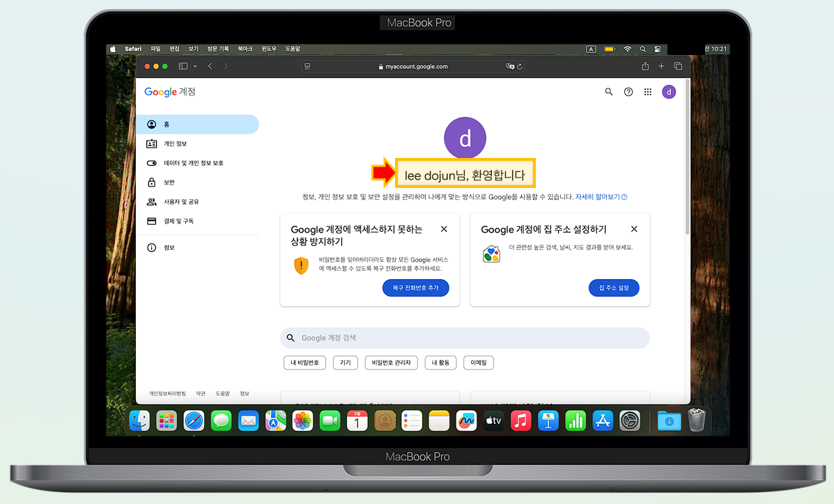Show the tab overview icon
The width and height of the screenshot is (834, 504).
[678, 66]
